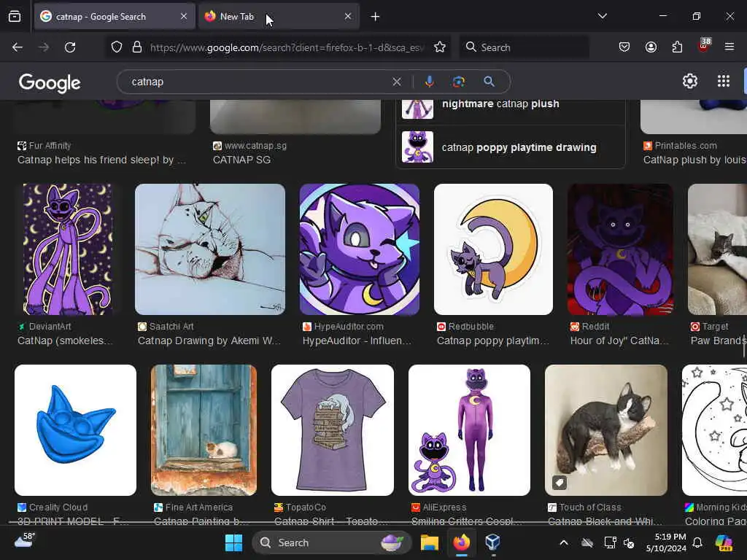Image resolution: width=747 pixels, height=560 pixels.
Task: Click the Catnap Drawing by Akemi W caption
Action: pyautogui.click(x=209, y=341)
